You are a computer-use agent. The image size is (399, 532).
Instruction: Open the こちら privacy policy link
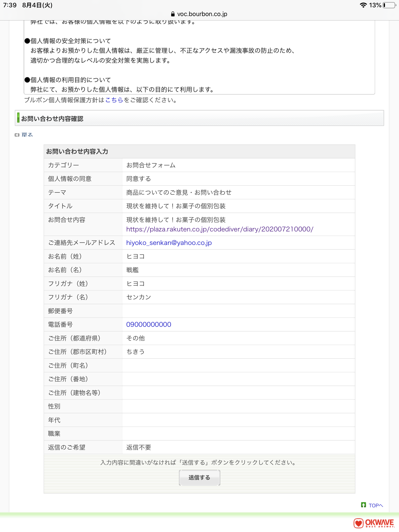coord(114,100)
